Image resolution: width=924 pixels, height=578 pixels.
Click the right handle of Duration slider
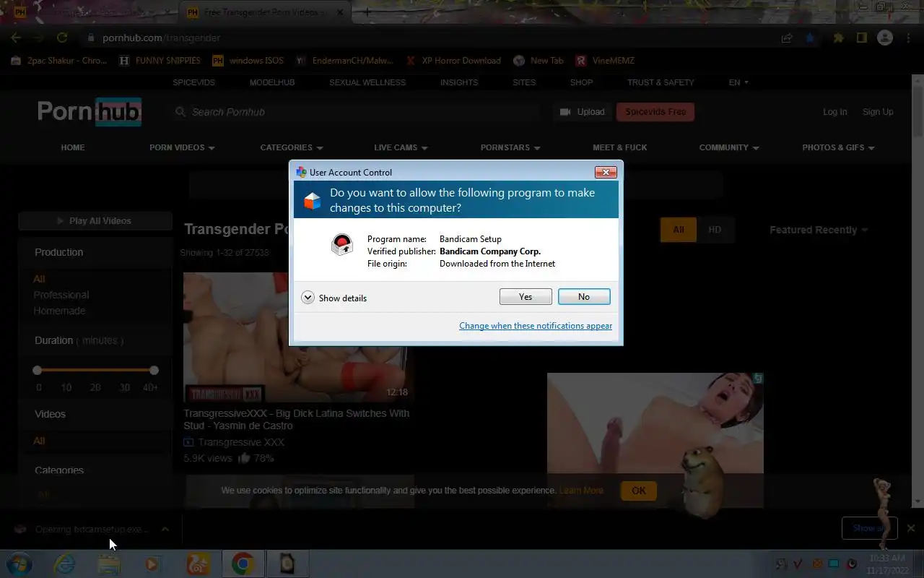154,370
